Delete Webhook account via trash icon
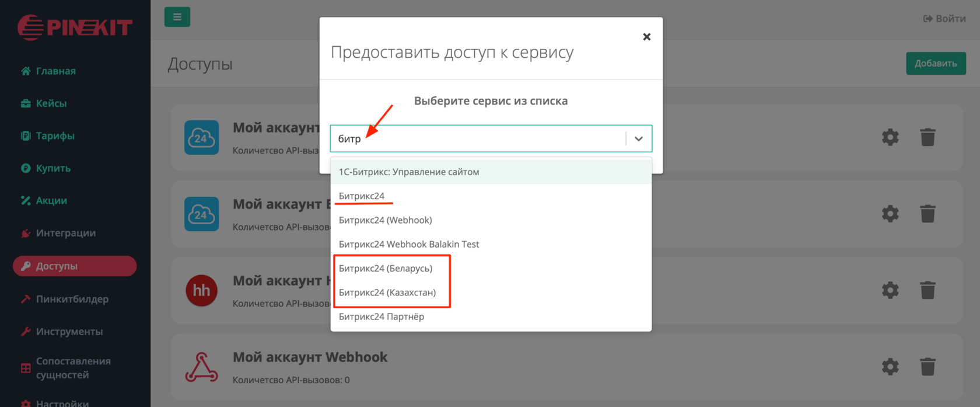This screenshot has height=407, width=980. tap(928, 367)
